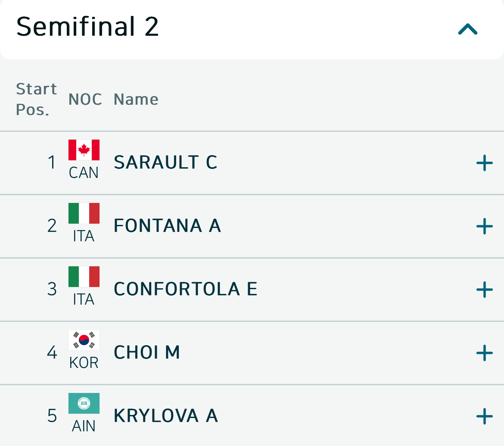
Task: Click the South Korea flag icon
Action: (84, 340)
